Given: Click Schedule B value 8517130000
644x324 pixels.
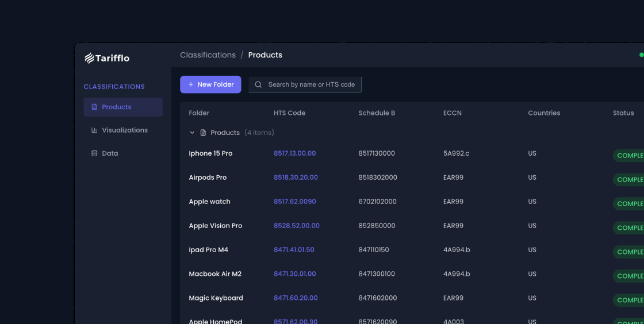Looking at the screenshot, I should (x=377, y=153).
